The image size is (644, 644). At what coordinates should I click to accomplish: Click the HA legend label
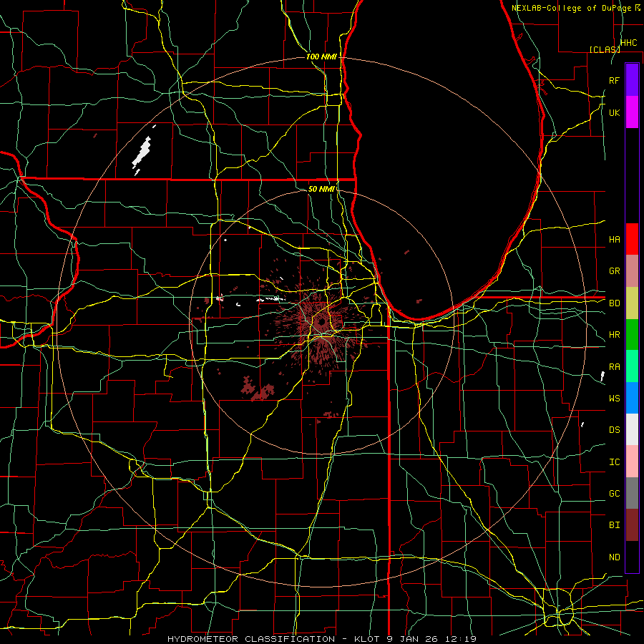pyautogui.click(x=614, y=239)
